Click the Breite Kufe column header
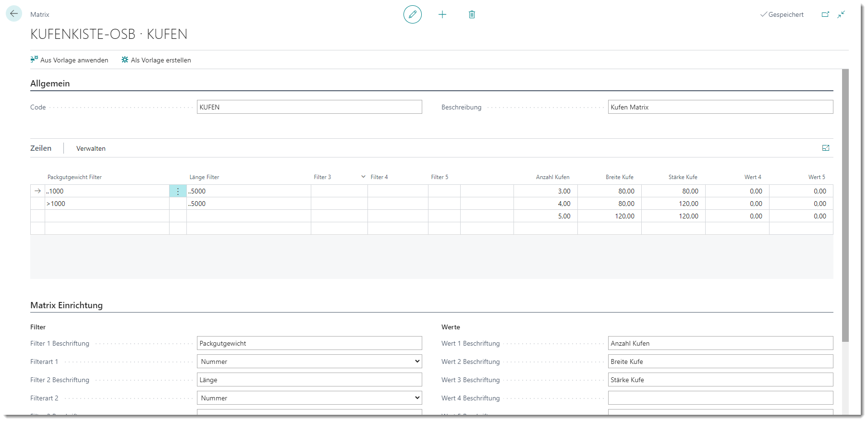 (619, 177)
